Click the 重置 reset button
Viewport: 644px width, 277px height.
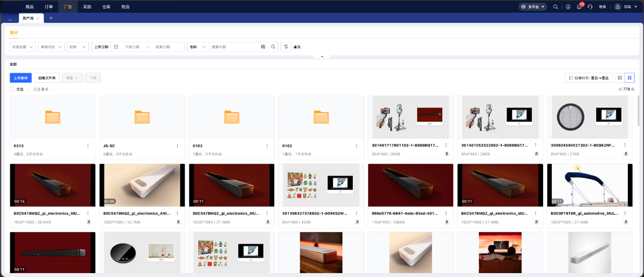click(x=297, y=47)
